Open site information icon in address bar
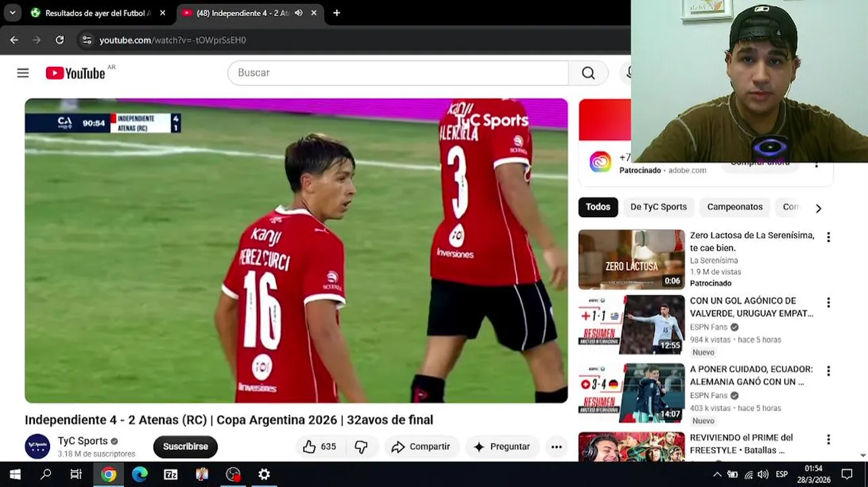Screen dimensions: 868x487 point(87,40)
